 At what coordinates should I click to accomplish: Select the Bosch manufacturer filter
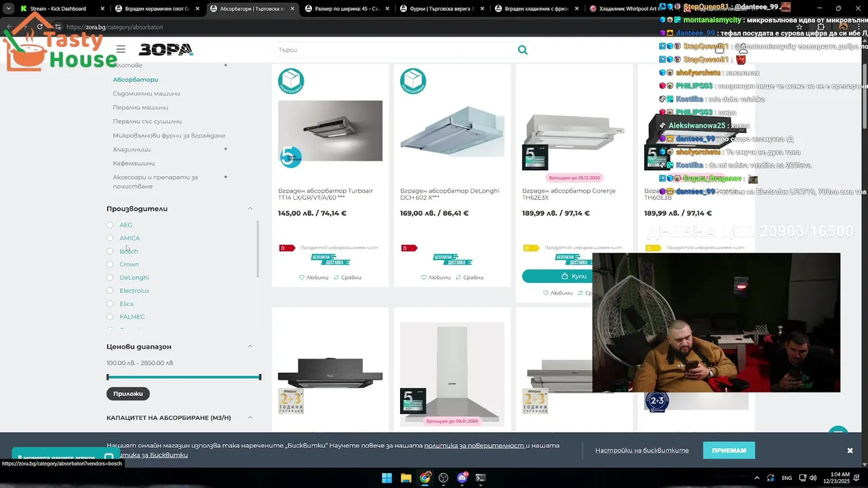(110, 251)
